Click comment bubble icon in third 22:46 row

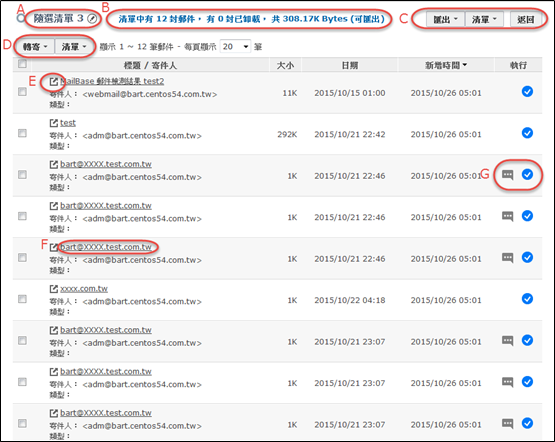click(508, 257)
